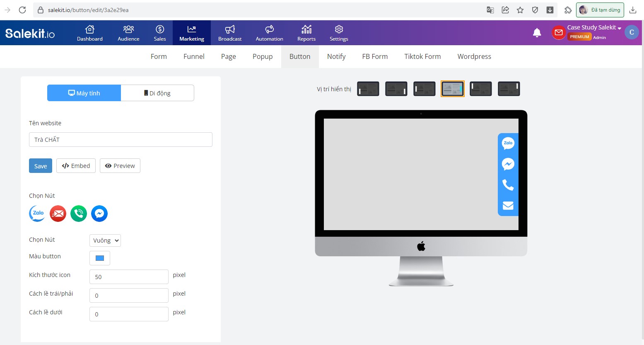Open the Notify tab
This screenshot has height=345, width=644.
pos(336,56)
